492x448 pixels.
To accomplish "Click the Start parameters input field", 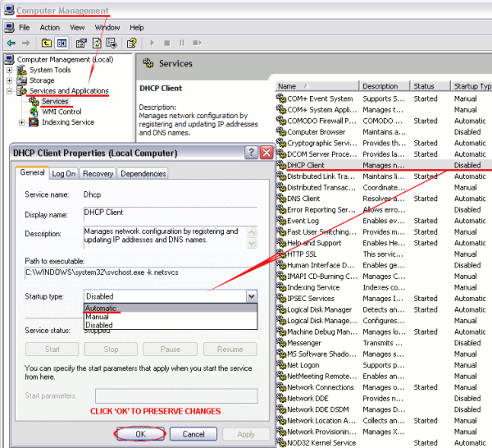I will (176, 395).
